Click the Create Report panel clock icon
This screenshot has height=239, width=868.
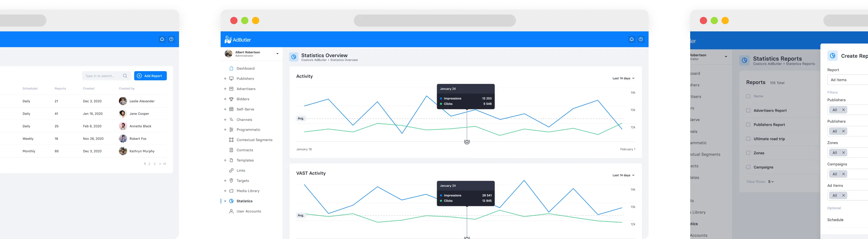point(832,56)
